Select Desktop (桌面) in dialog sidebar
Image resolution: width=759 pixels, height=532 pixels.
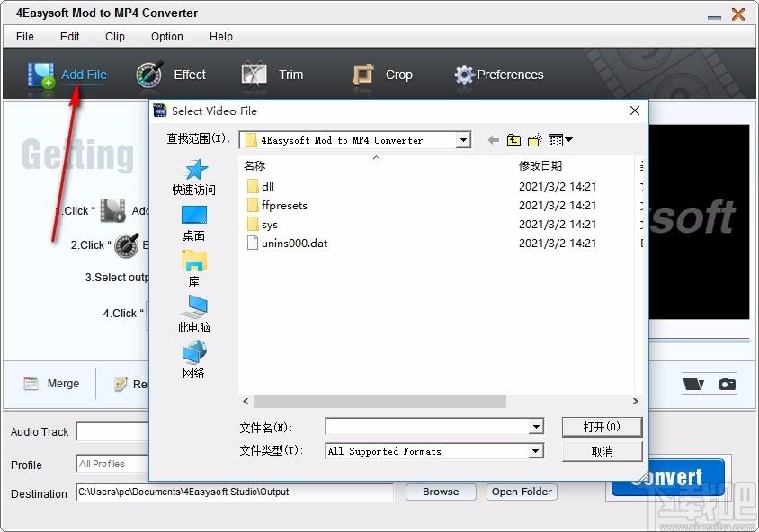click(x=194, y=224)
